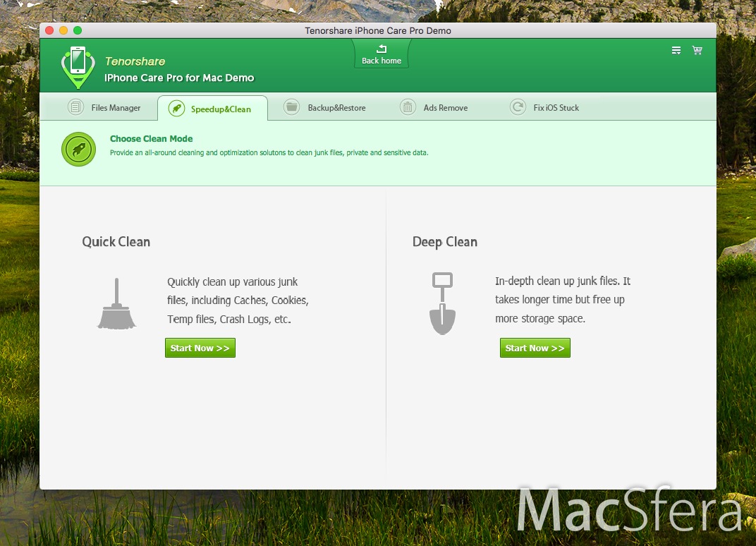Click 'iPhone Care Pro for Mac Demo' text

click(x=179, y=78)
